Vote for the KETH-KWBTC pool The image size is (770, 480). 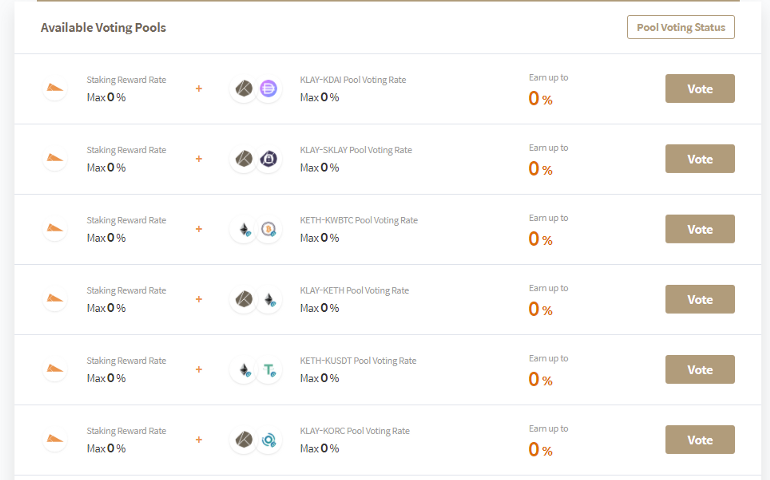coord(700,229)
